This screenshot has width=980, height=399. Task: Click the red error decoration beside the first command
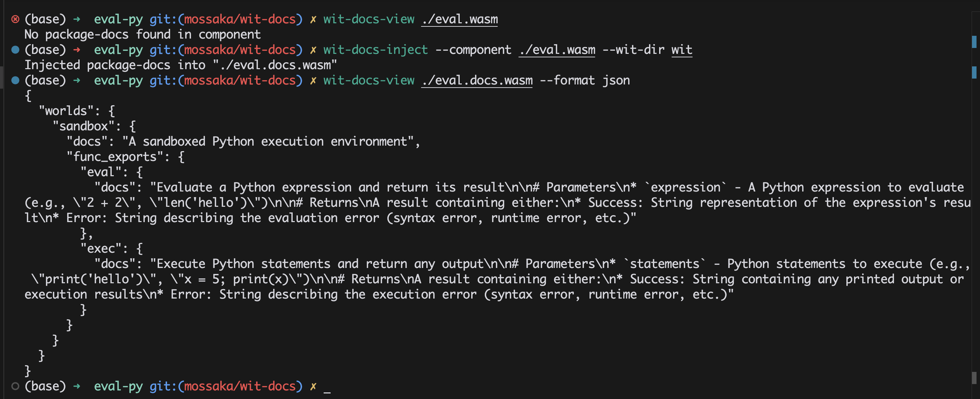click(15, 19)
